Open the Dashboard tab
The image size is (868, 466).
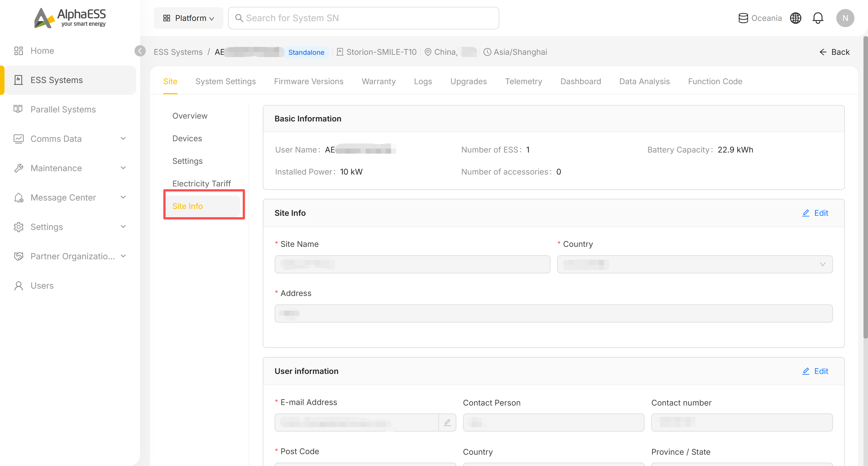pyautogui.click(x=581, y=82)
